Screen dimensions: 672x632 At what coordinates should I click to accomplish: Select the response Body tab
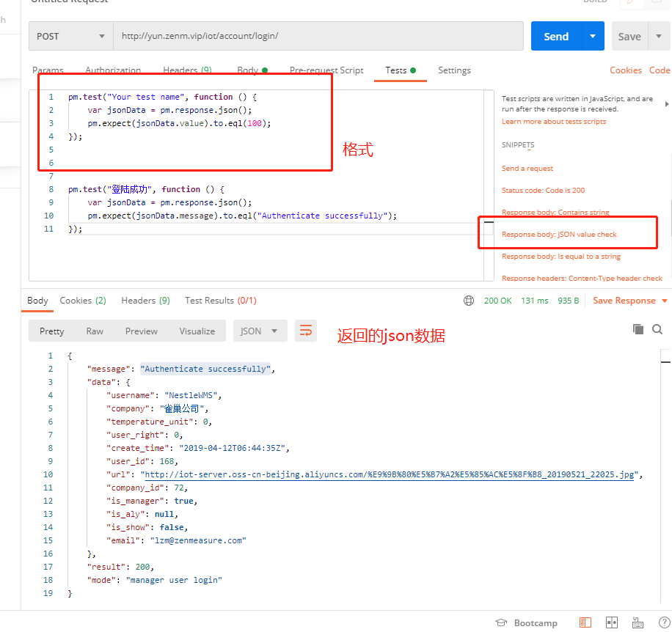(x=37, y=301)
